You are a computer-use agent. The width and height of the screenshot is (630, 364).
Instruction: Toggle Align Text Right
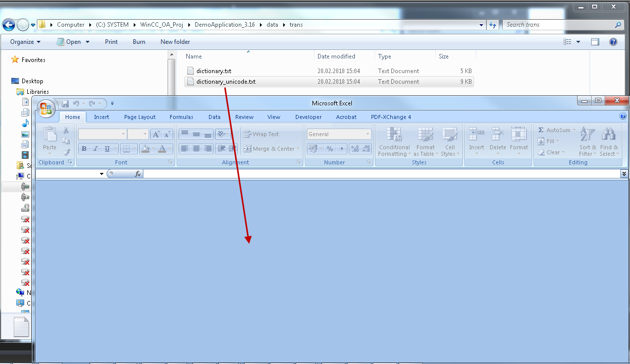(x=207, y=149)
